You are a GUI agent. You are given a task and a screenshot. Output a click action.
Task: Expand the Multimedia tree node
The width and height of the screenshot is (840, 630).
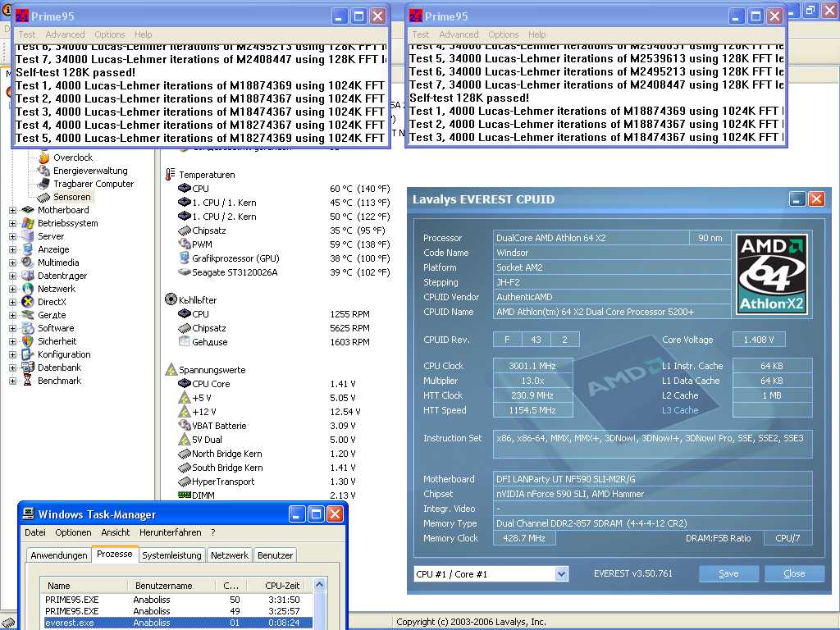13,263
